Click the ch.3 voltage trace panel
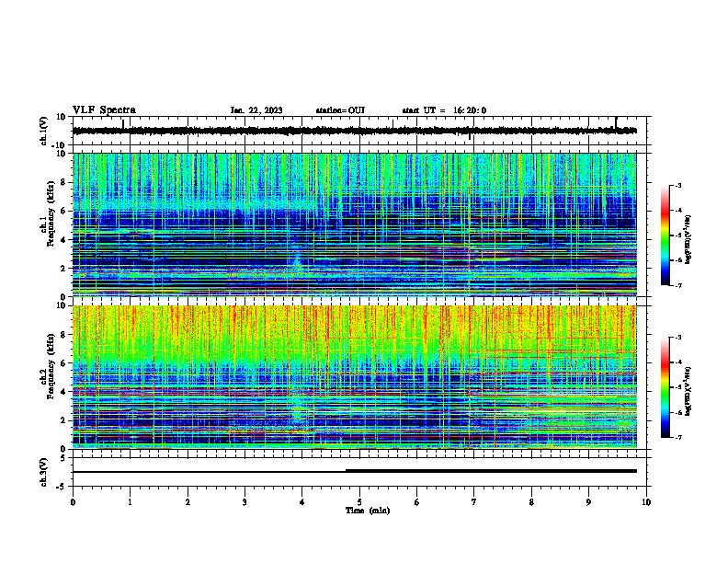The width and height of the screenshot is (728, 563). (x=361, y=472)
